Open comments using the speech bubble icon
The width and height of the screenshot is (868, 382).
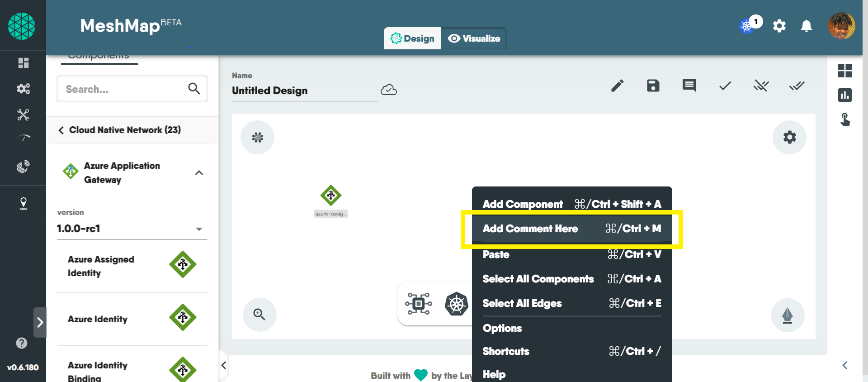click(689, 85)
